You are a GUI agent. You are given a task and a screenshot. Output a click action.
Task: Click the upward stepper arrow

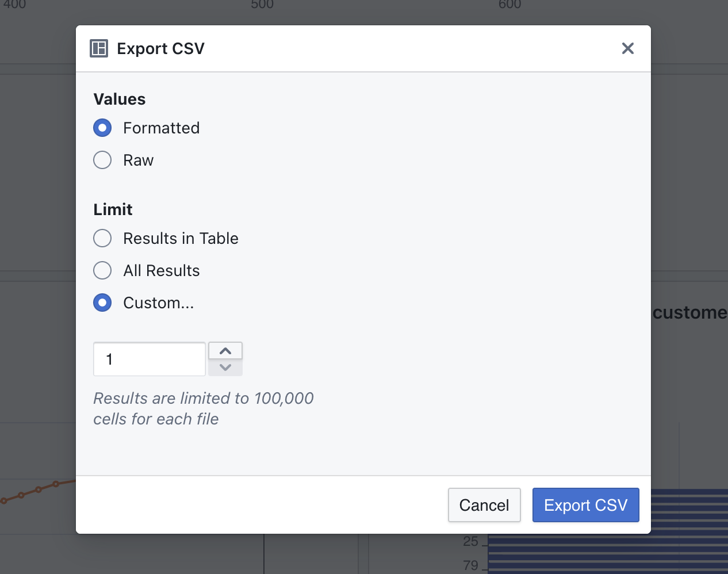click(225, 350)
